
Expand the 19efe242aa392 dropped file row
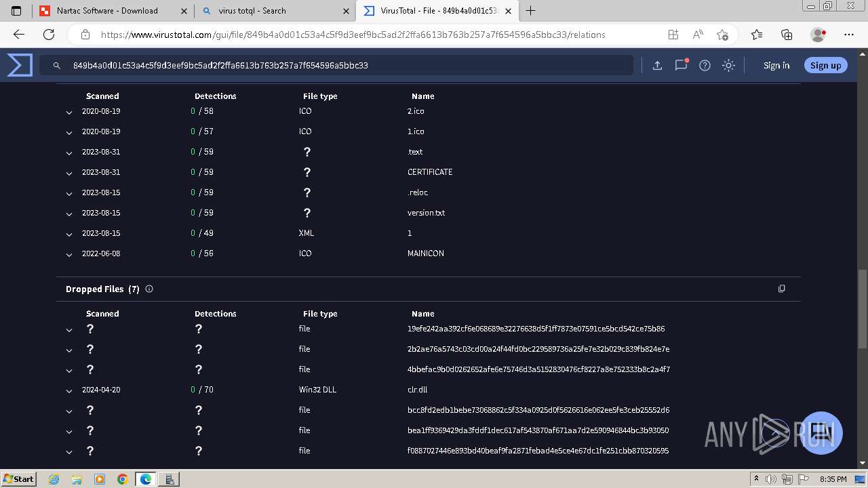pyautogui.click(x=69, y=330)
